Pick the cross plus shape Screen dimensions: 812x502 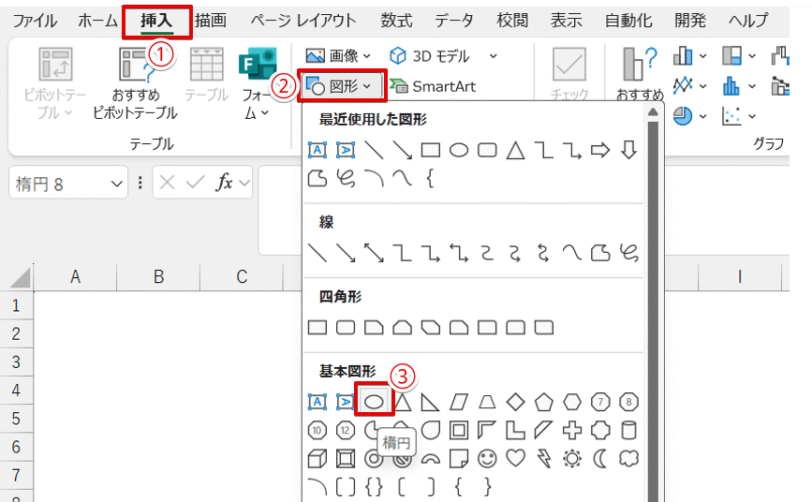tap(572, 430)
